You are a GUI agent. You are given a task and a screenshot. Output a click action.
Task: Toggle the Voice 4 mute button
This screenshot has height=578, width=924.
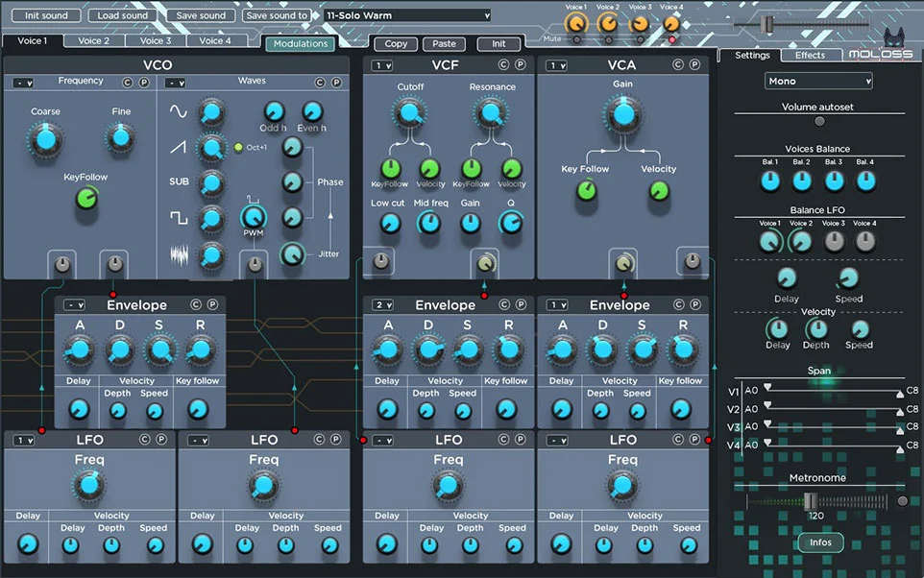coord(671,39)
